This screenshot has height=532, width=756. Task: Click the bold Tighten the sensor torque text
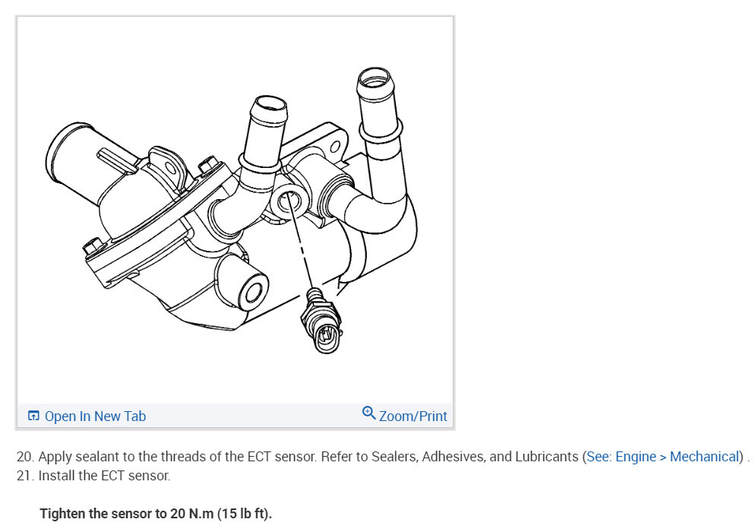pyautogui.click(x=156, y=514)
